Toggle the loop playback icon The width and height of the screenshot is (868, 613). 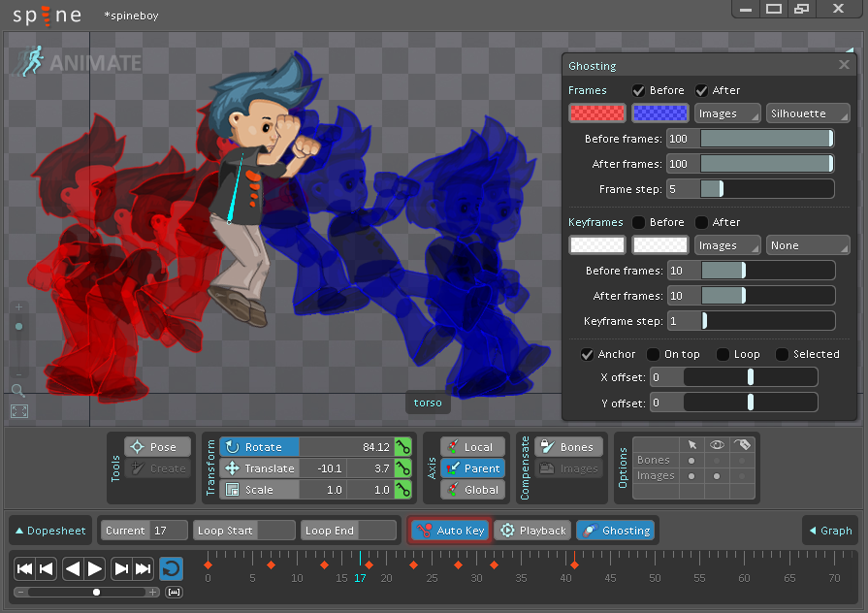(x=171, y=568)
